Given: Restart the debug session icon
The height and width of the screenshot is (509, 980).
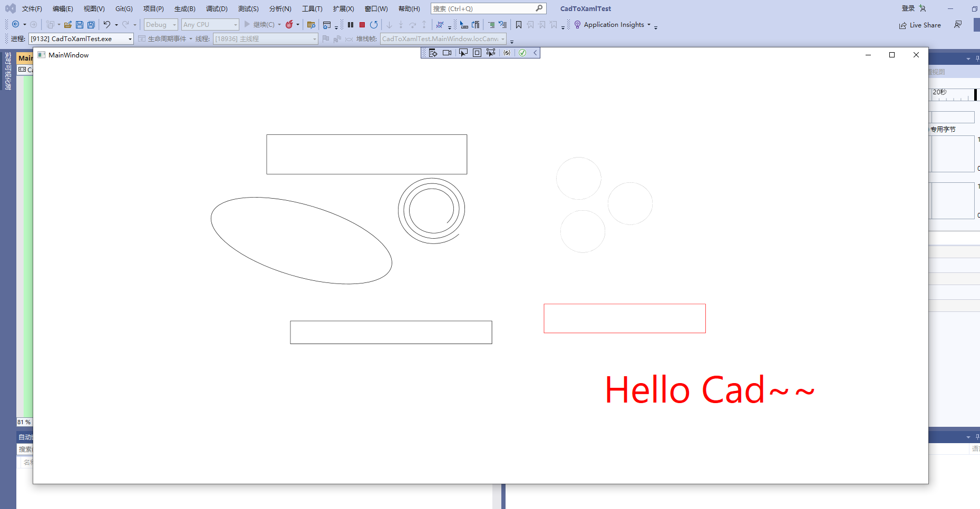Looking at the screenshot, I should 374,24.
